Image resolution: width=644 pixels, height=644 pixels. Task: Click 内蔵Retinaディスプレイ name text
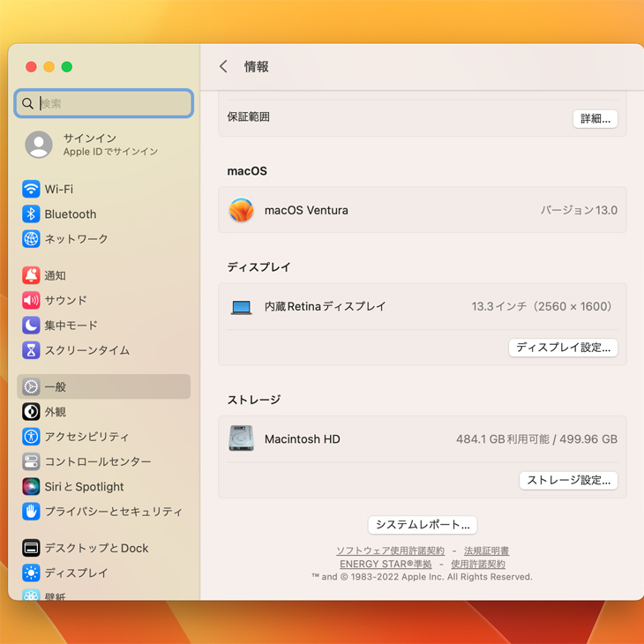click(x=325, y=306)
